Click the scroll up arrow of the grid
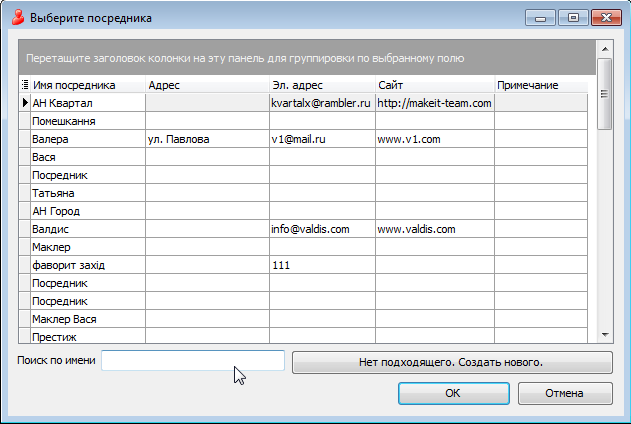 [604, 47]
